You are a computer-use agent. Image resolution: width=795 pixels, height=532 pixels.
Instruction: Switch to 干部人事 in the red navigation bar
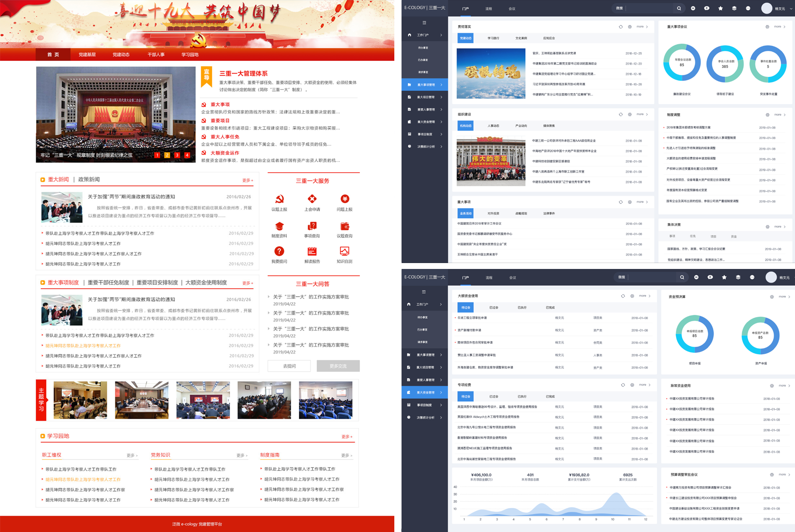156,55
